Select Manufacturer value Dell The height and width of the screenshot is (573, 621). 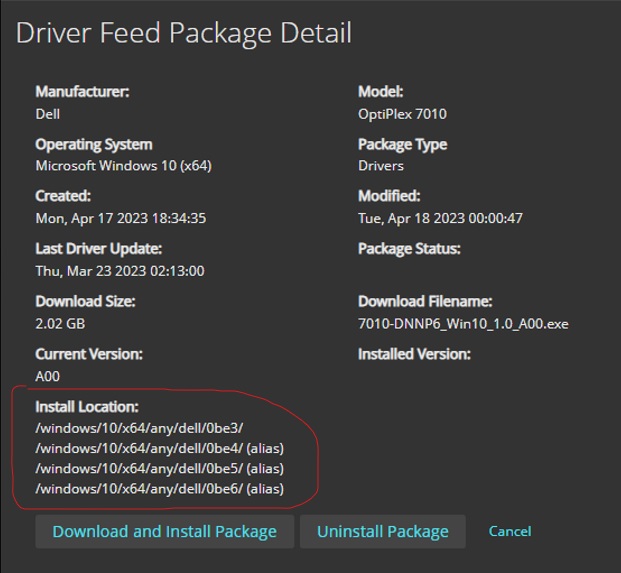48,114
